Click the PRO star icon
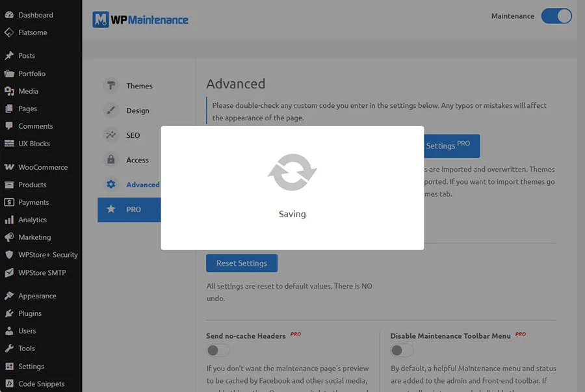The image size is (585, 392). [x=110, y=209]
